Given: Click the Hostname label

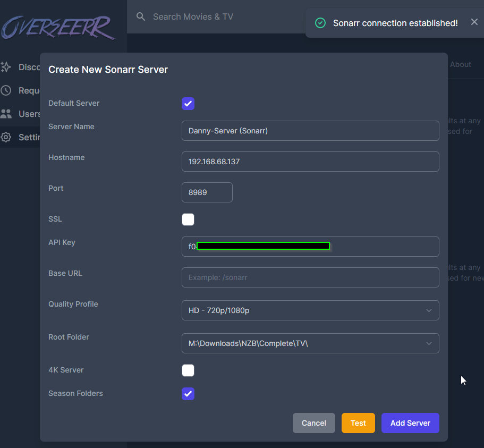Looking at the screenshot, I should tap(66, 157).
